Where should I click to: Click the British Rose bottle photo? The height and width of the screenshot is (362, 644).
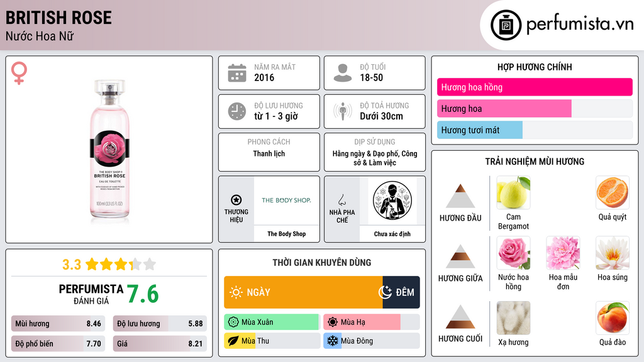point(109,151)
